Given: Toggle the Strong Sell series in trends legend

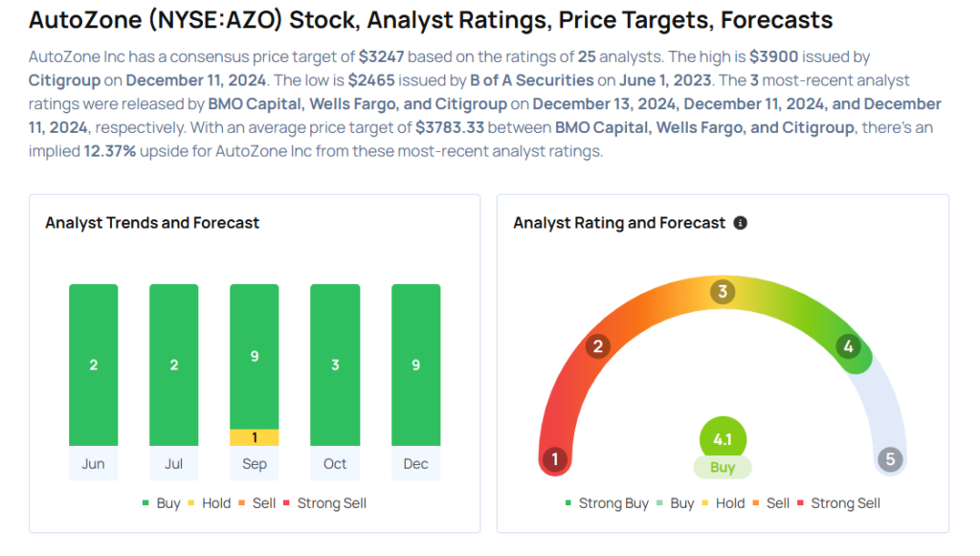Looking at the screenshot, I should (x=324, y=502).
